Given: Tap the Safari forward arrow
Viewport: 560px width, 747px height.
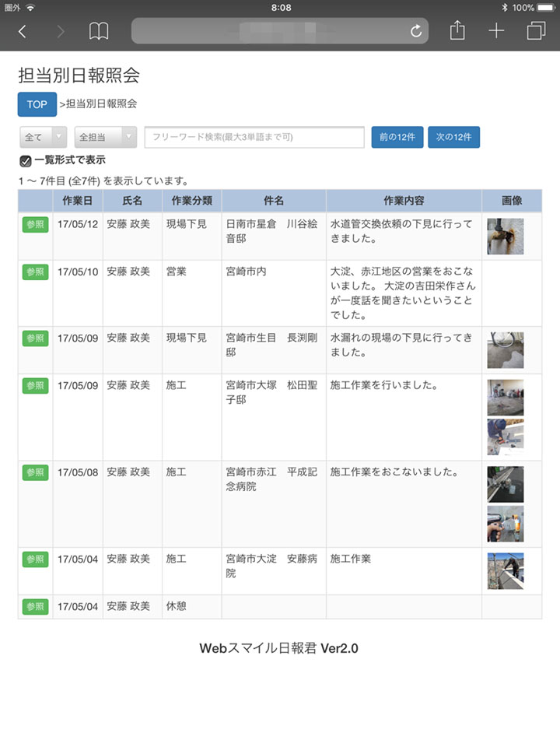Looking at the screenshot, I should point(61,31).
